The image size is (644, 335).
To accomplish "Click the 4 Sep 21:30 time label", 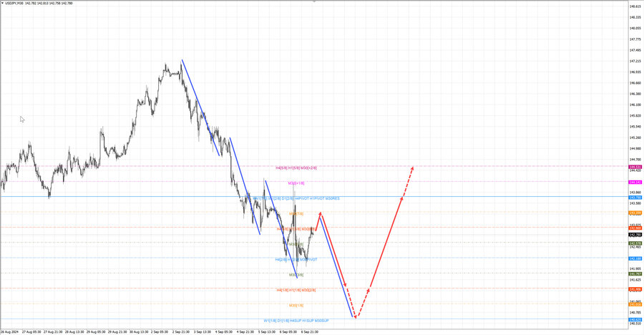I will coord(245,331).
